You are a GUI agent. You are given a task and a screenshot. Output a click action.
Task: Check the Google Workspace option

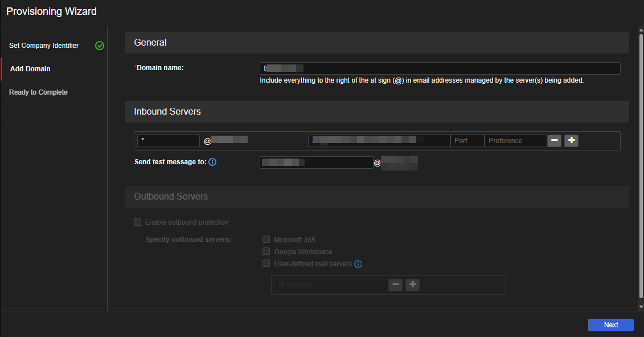266,251
